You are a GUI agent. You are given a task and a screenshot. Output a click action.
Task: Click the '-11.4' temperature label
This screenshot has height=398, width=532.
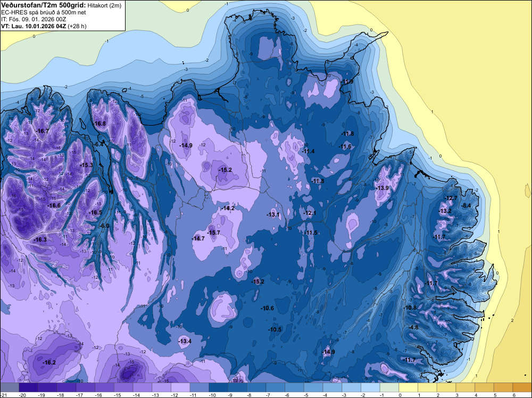click(309, 151)
